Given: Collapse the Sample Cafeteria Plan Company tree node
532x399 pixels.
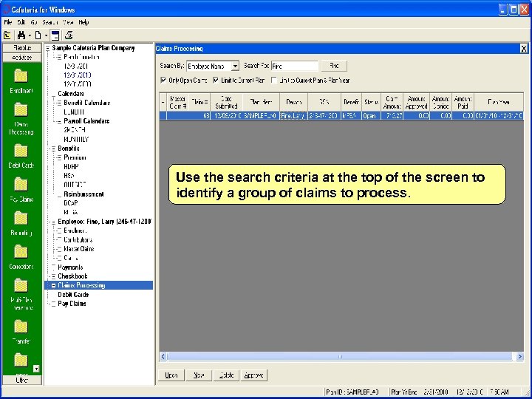Looking at the screenshot, I should coord(48,48).
